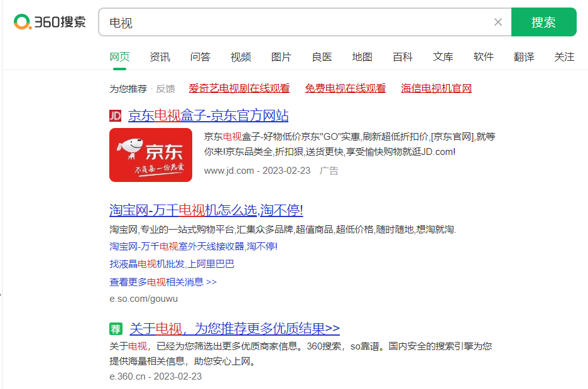Click the JD ad badge icon

(x=115, y=116)
